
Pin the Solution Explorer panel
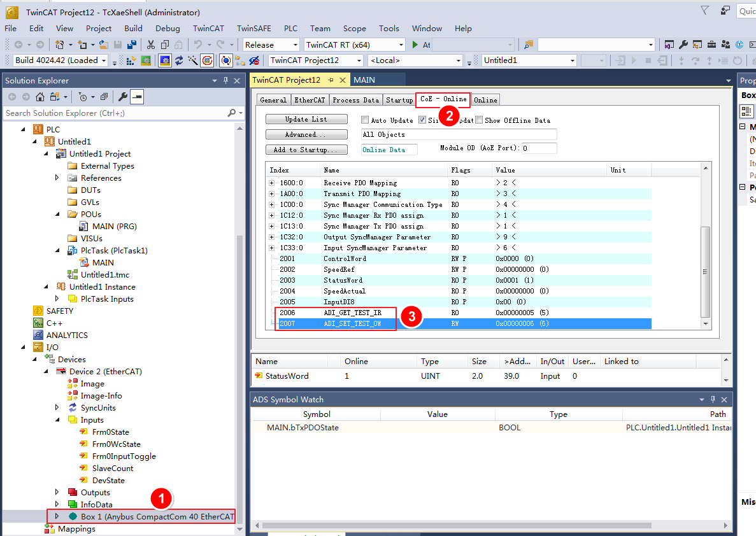click(225, 80)
